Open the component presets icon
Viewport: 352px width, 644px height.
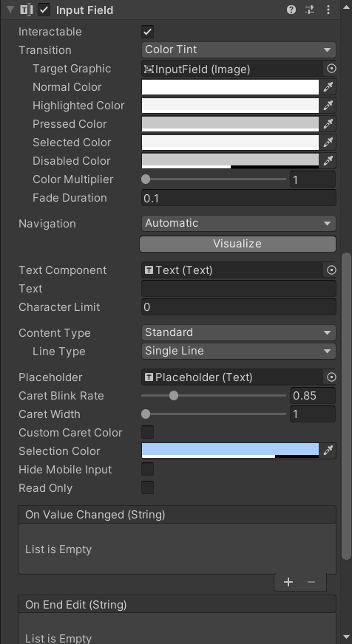pyautogui.click(x=310, y=10)
